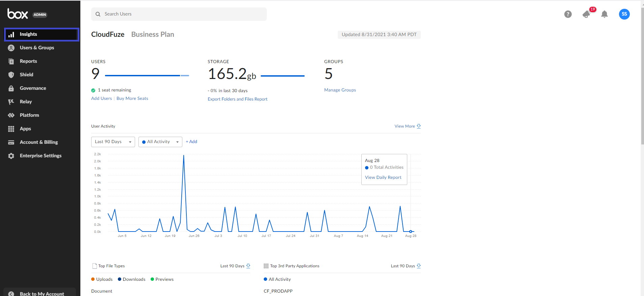
Task: Click the Governance lock icon
Action: click(11, 88)
